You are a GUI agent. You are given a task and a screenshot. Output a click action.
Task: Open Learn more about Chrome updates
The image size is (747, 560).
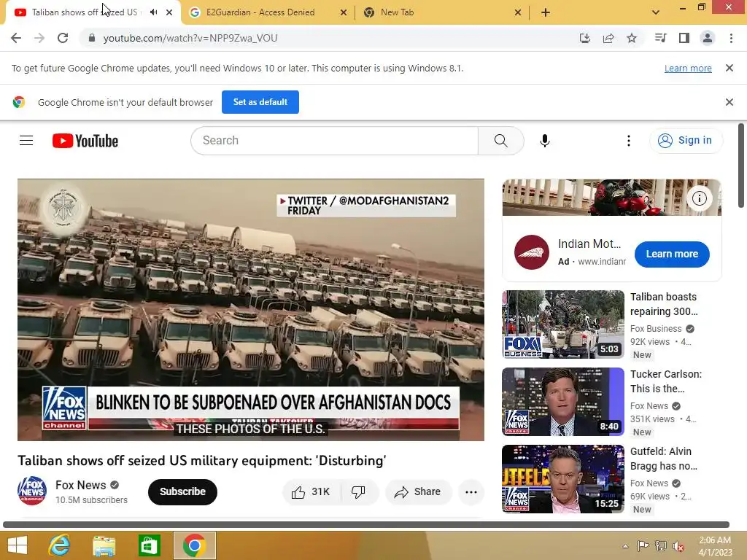click(x=688, y=68)
